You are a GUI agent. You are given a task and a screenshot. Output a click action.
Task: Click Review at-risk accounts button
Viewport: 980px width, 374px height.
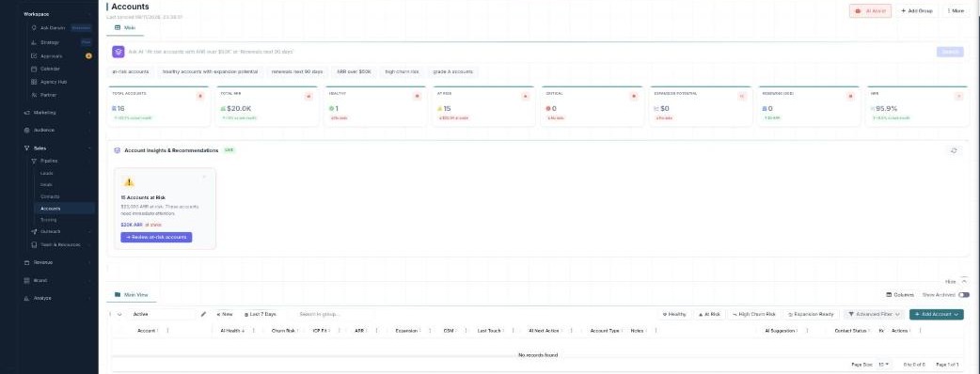click(x=156, y=237)
